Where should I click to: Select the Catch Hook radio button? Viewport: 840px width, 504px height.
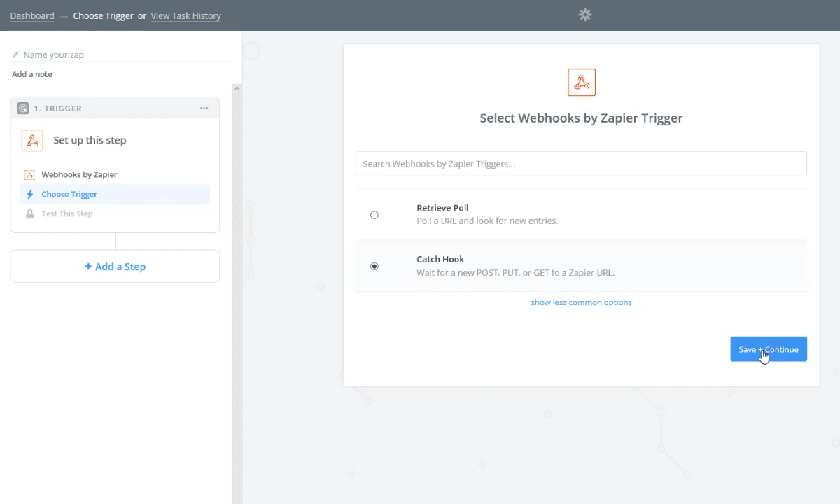point(374,266)
